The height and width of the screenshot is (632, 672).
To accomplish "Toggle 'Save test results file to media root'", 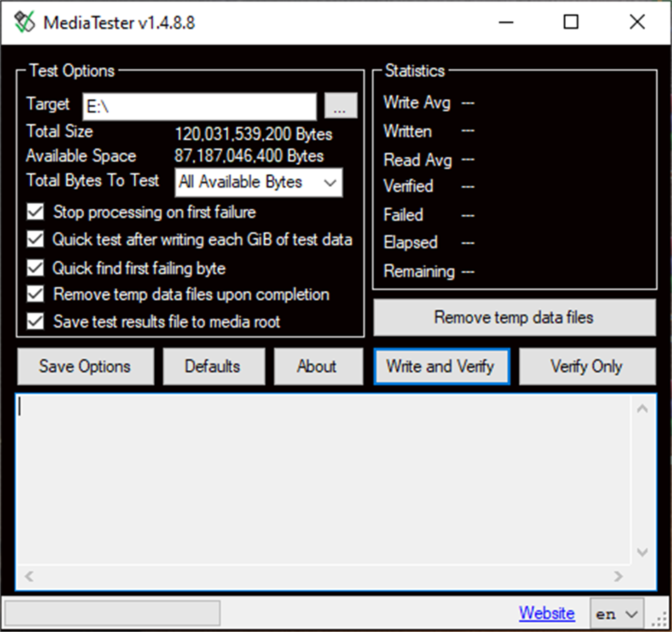I will [35, 321].
